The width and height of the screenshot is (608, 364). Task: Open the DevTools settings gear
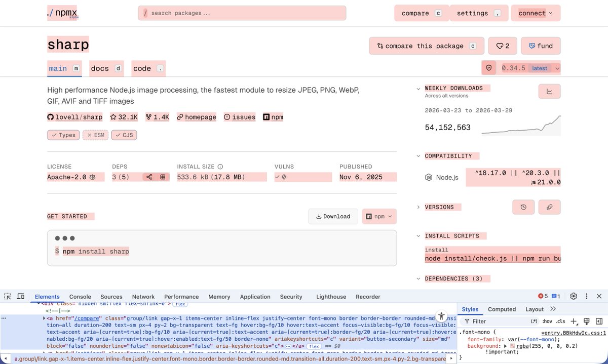(574, 296)
